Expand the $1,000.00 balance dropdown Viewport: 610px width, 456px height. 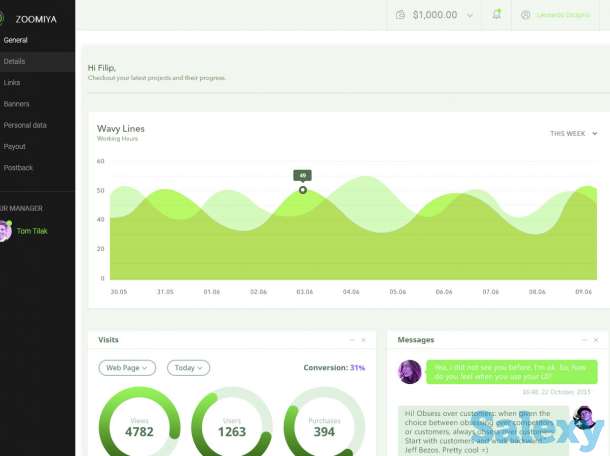click(x=470, y=16)
